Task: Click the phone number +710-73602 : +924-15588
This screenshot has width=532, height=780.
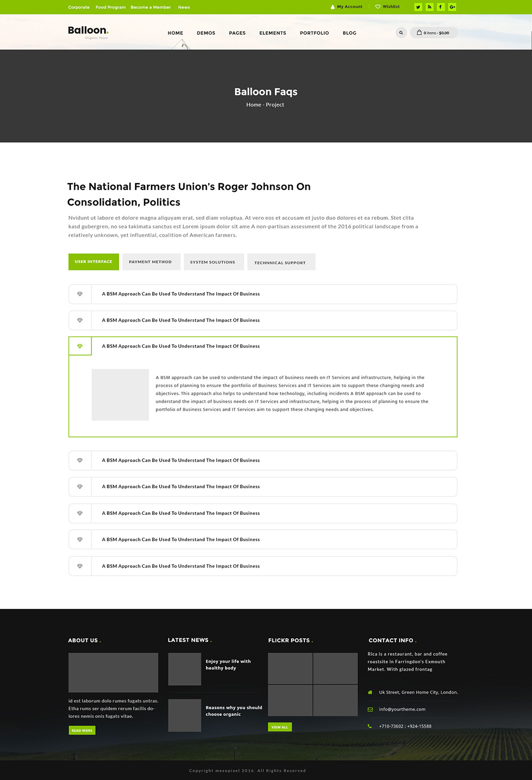Action: [x=405, y=726]
